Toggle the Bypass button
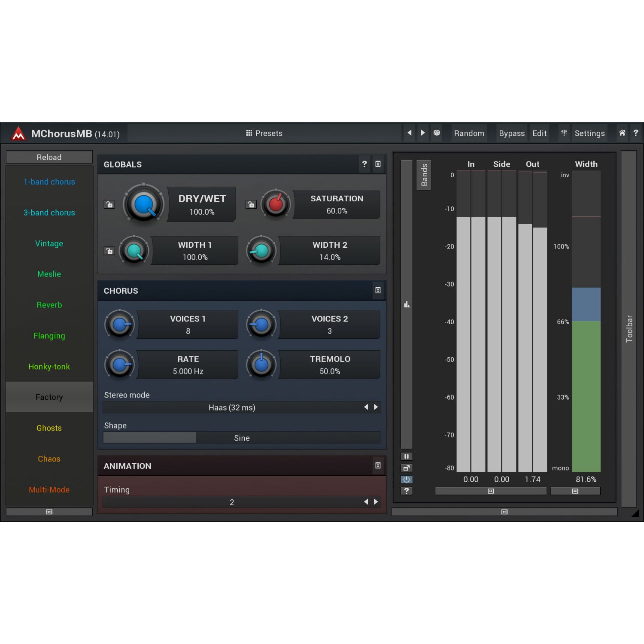Screen dimensions: 644x644 (512, 133)
